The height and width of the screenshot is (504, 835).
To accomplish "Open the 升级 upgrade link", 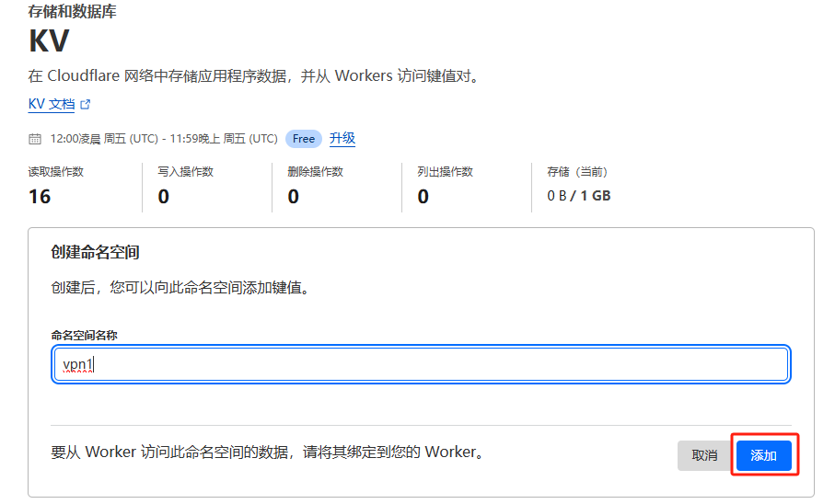I will tap(342, 138).
